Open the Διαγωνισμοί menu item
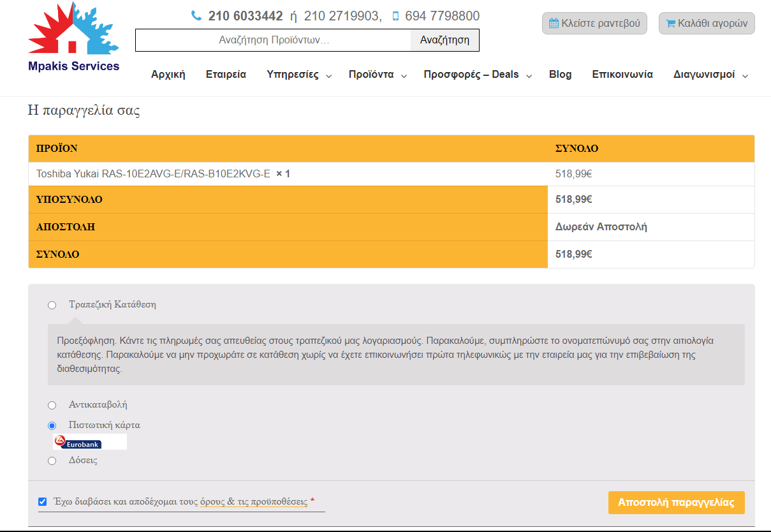771x532 pixels. [x=704, y=75]
